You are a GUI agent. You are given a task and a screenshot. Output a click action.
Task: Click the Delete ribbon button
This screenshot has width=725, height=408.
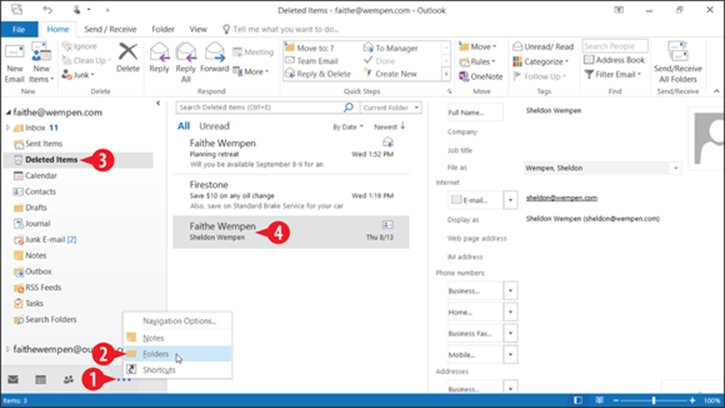[128, 58]
